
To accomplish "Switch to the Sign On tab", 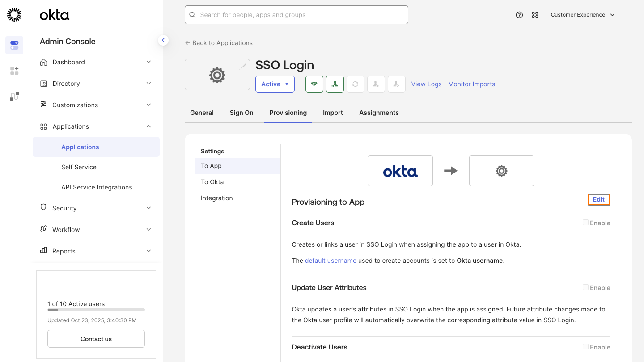I will tap(241, 113).
